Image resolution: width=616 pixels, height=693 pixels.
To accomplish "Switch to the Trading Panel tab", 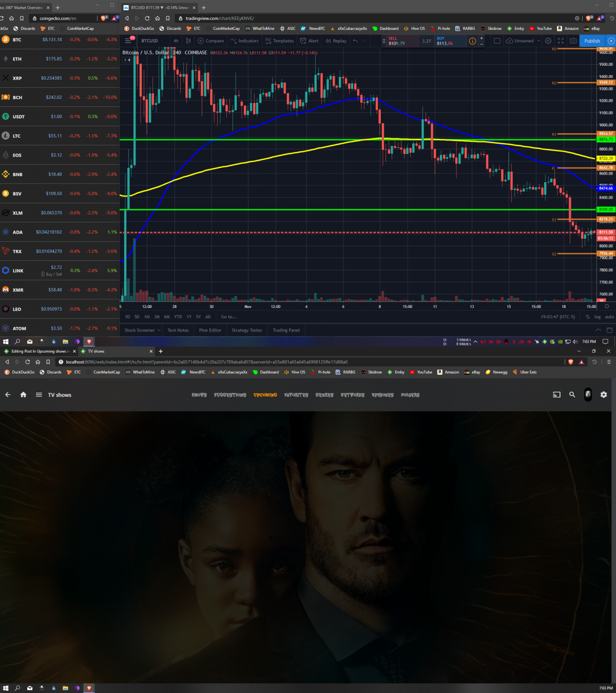I will pos(286,330).
